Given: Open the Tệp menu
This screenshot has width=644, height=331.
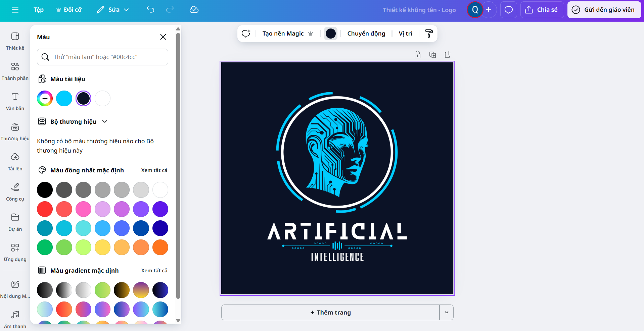Looking at the screenshot, I should pos(39,10).
